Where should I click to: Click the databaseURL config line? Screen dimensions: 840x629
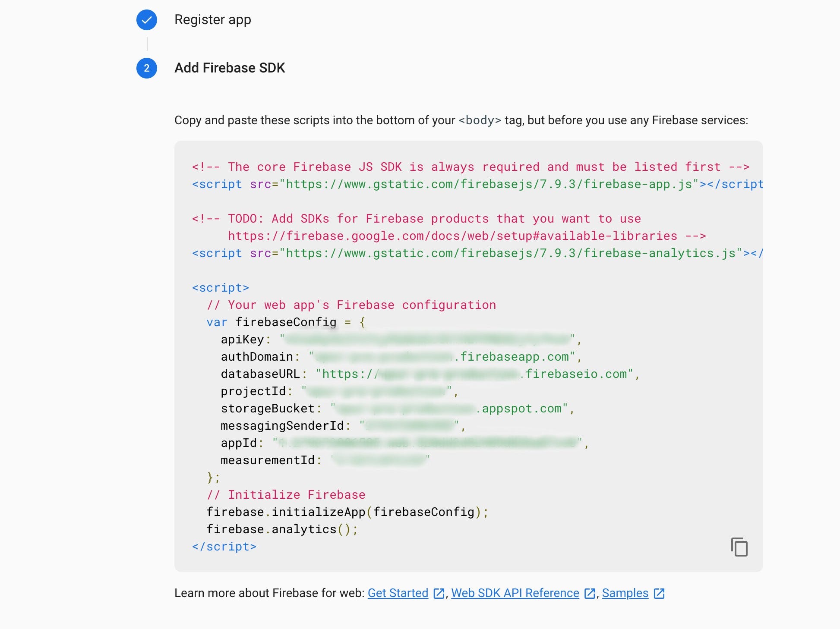click(430, 374)
